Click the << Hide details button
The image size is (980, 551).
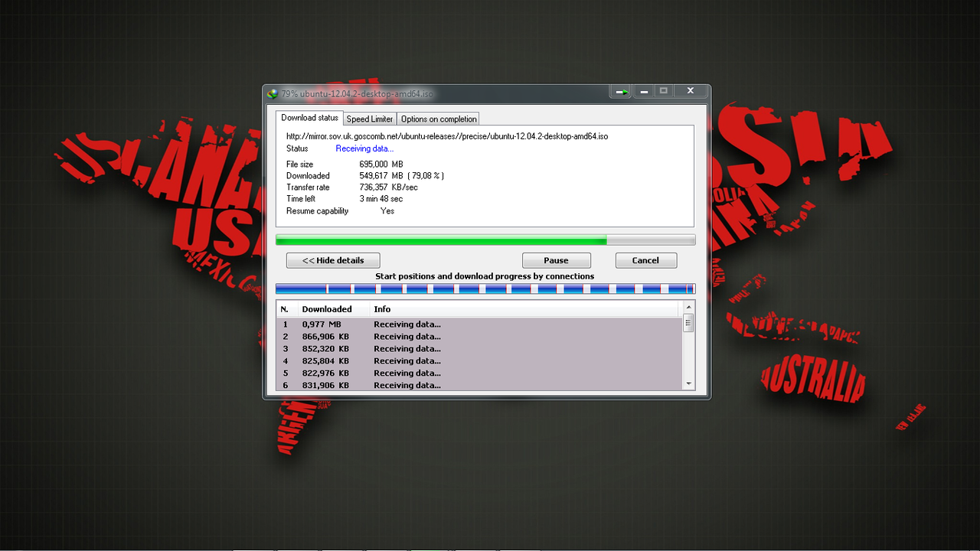pyautogui.click(x=333, y=260)
